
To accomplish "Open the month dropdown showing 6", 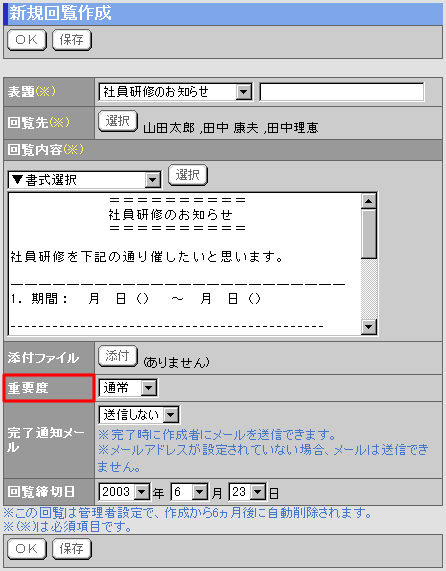I will click(189, 492).
